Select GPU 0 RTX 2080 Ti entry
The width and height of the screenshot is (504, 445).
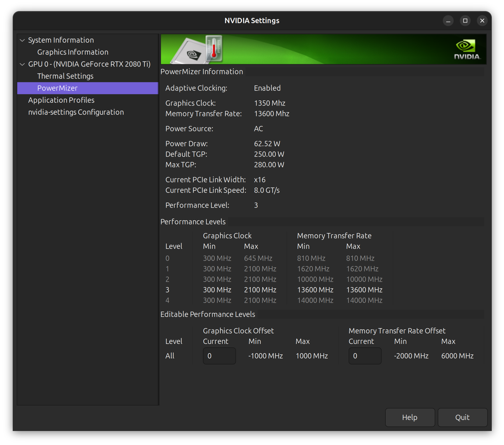[x=89, y=64]
